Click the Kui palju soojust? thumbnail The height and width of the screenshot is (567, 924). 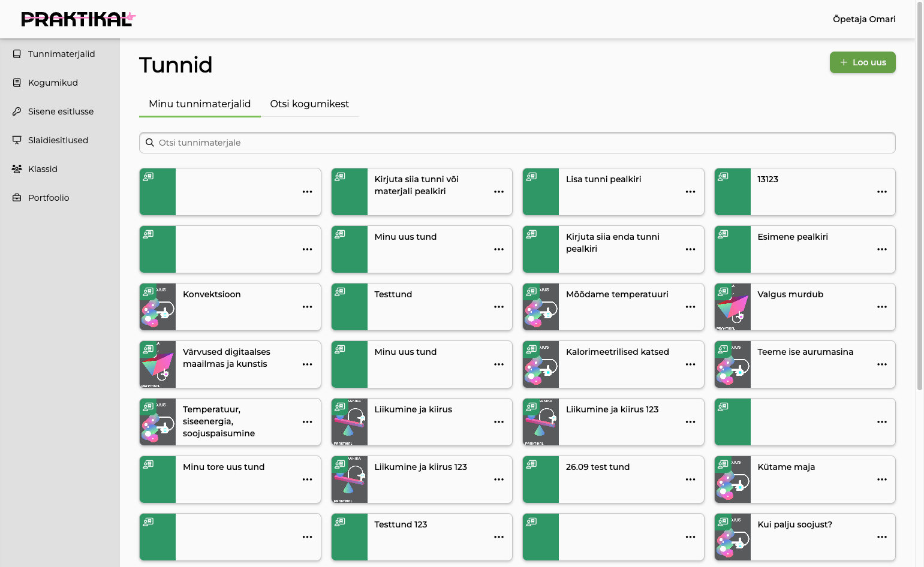733,537
